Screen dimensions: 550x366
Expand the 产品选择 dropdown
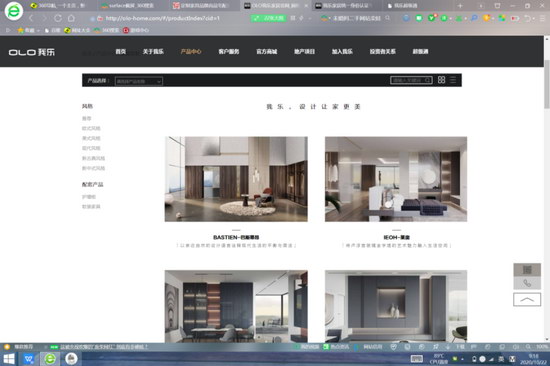(x=139, y=81)
